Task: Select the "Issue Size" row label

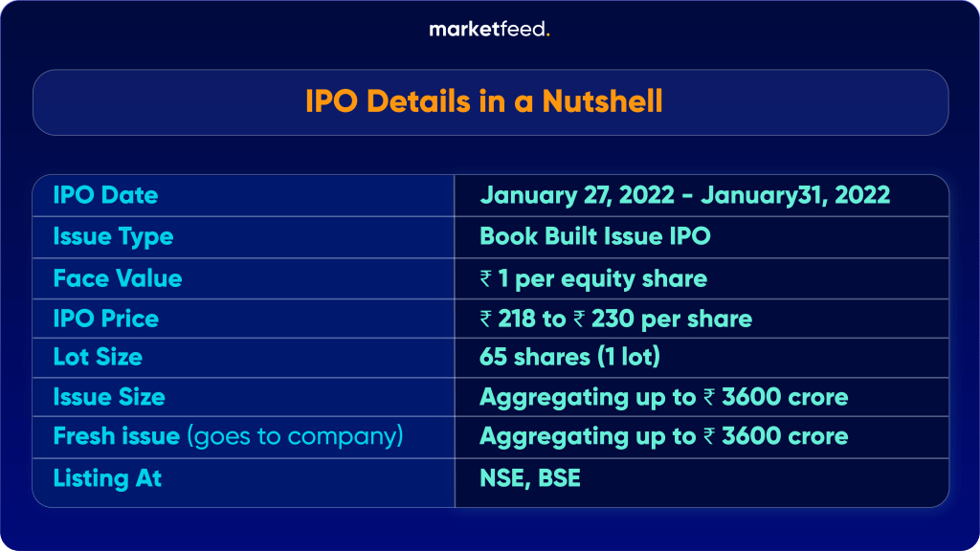Action: pos(109,397)
